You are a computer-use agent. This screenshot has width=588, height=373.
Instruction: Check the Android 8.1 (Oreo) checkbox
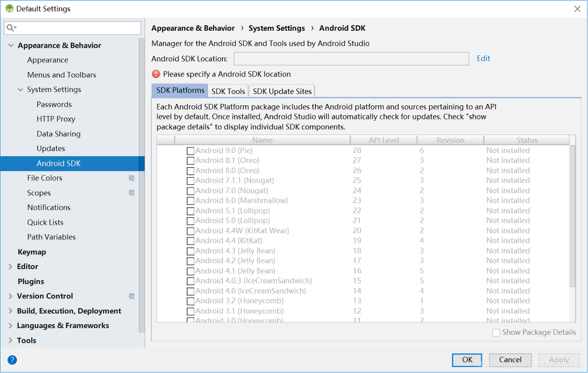[x=190, y=161]
